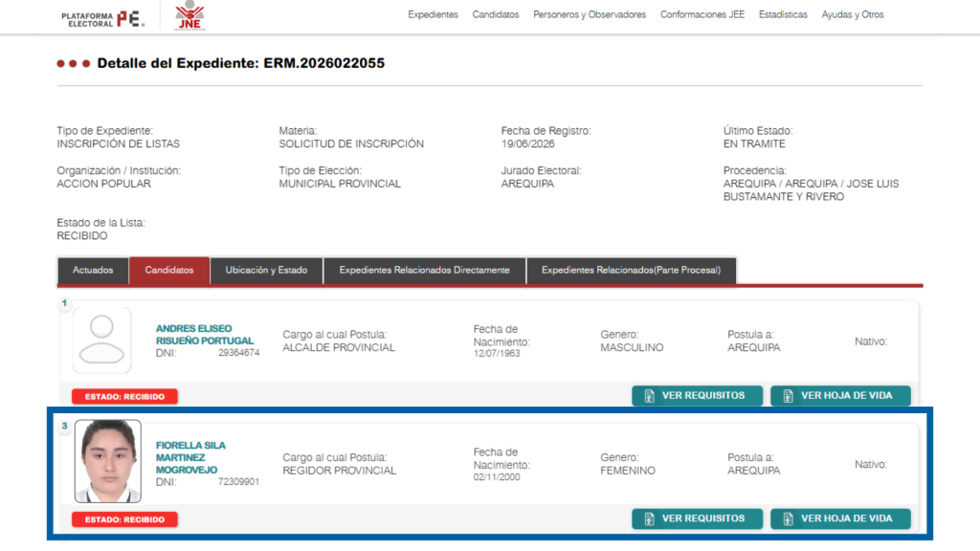
Task: Click Estado: Recibido badge for Andres Risueño
Action: [x=124, y=397]
